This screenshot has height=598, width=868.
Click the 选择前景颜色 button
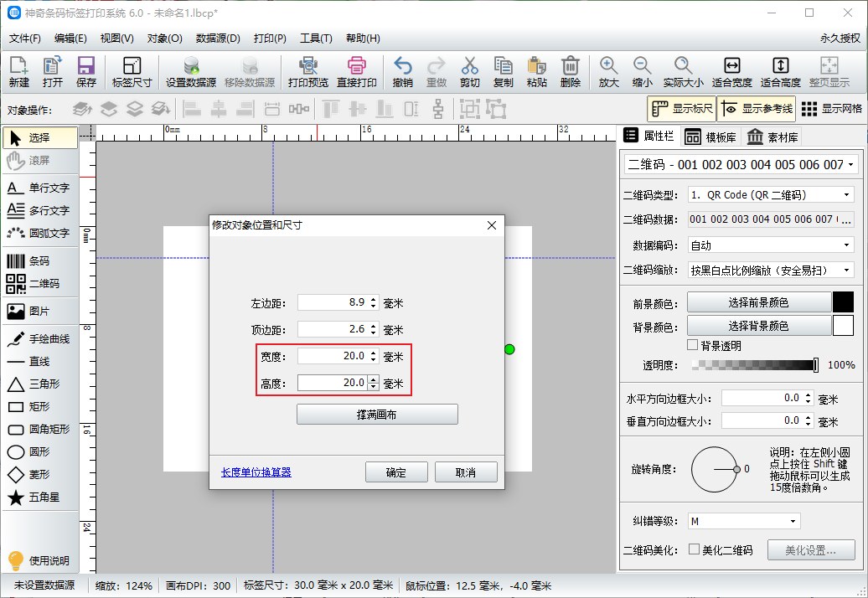(x=759, y=302)
